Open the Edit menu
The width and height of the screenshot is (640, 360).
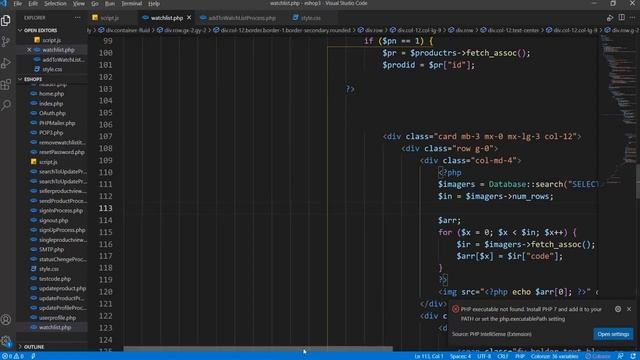coord(33,4)
